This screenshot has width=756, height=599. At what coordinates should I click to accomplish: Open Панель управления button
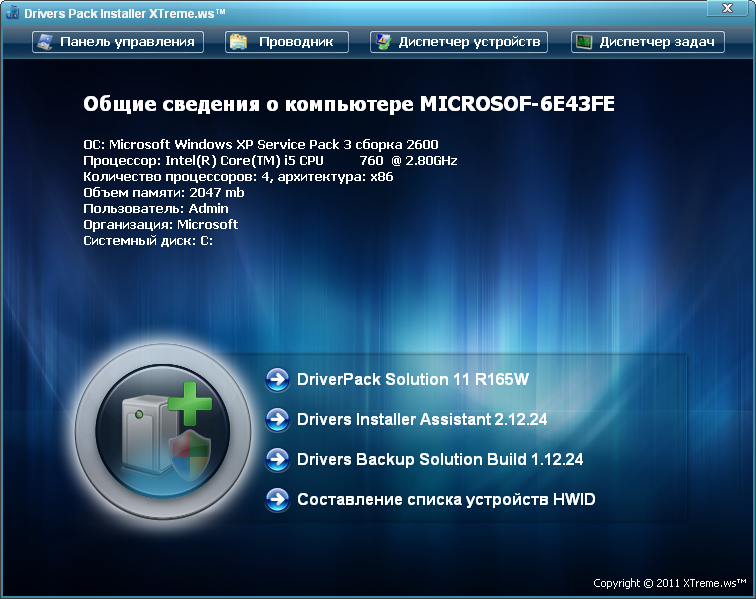coord(118,42)
